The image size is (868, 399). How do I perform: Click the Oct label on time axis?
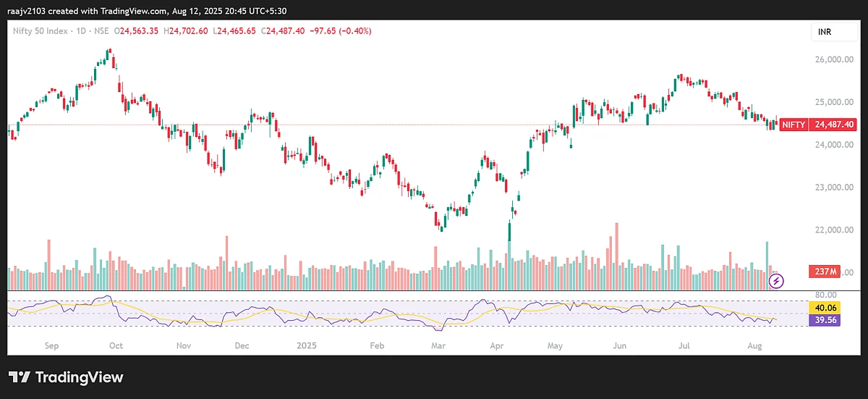pyautogui.click(x=116, y=346)
